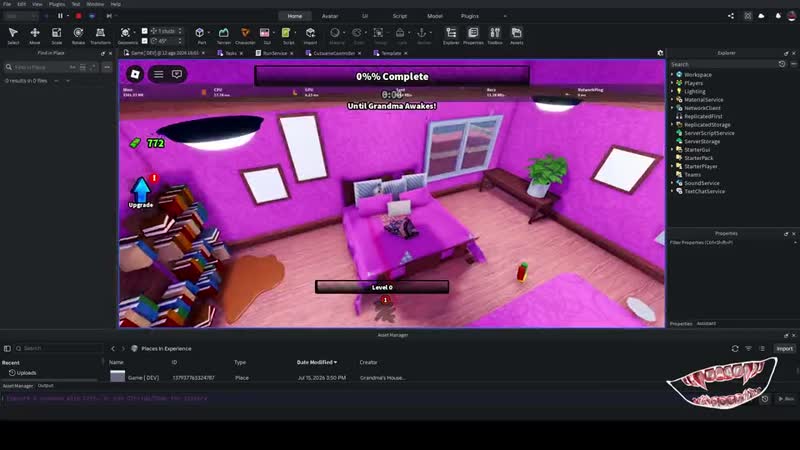Open the File menu

7,4
